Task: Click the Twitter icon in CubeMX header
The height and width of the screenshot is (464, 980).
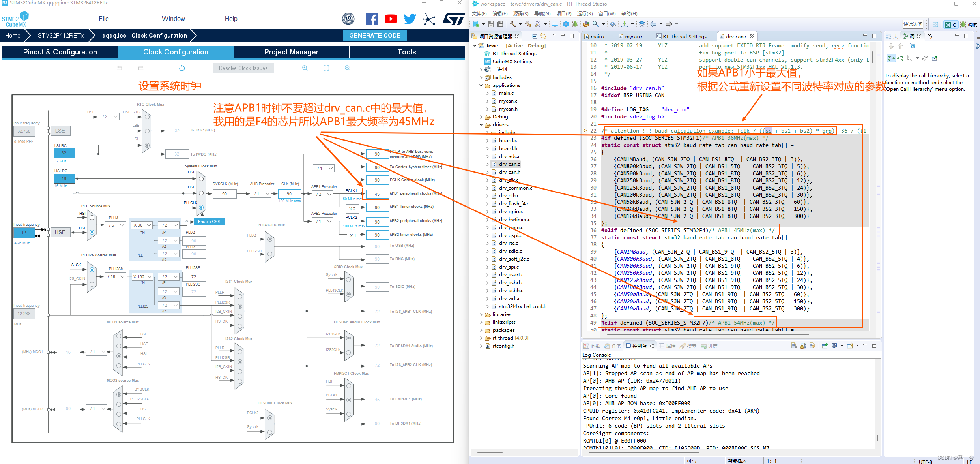Action: (x=410, y=19)
